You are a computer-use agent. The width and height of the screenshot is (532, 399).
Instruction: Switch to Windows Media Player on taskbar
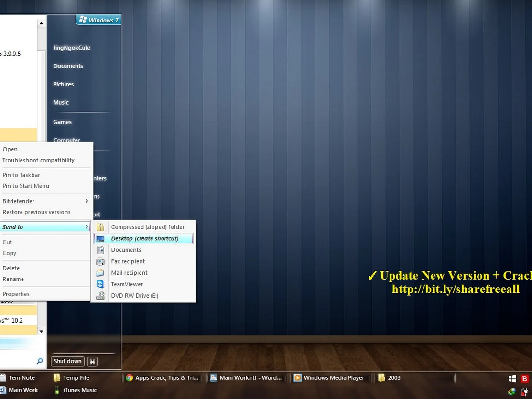pos(329,377)
